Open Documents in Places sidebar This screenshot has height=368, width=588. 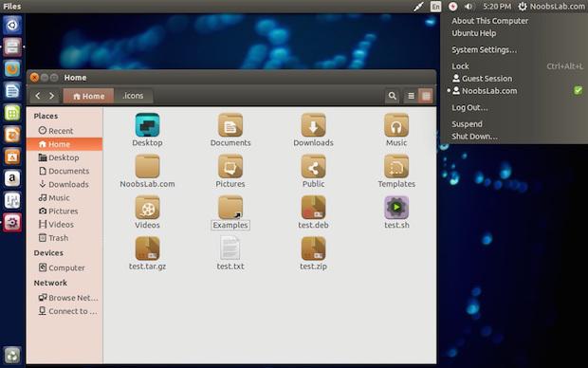(64, 171)
